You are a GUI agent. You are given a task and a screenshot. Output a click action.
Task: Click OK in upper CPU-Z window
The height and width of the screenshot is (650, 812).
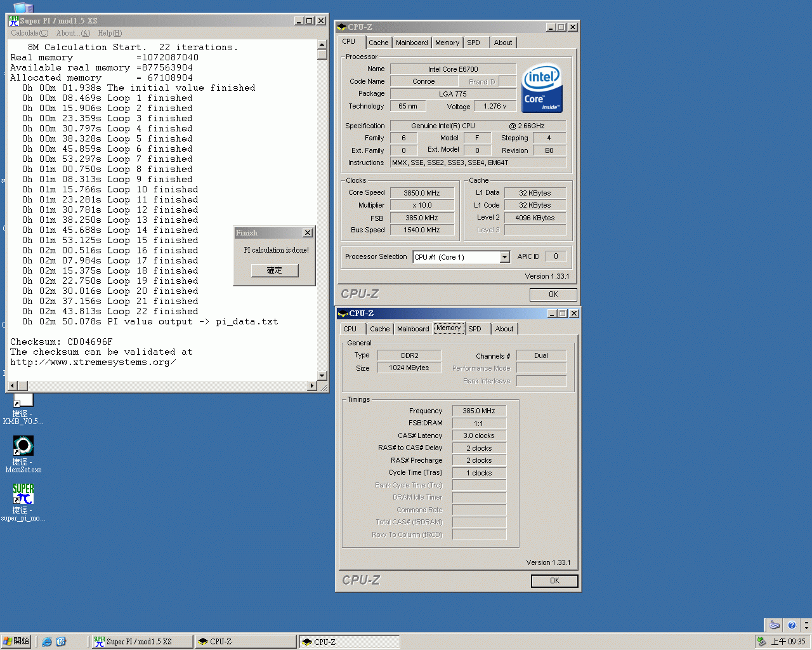pyautogui.click(x=553, y=295)
